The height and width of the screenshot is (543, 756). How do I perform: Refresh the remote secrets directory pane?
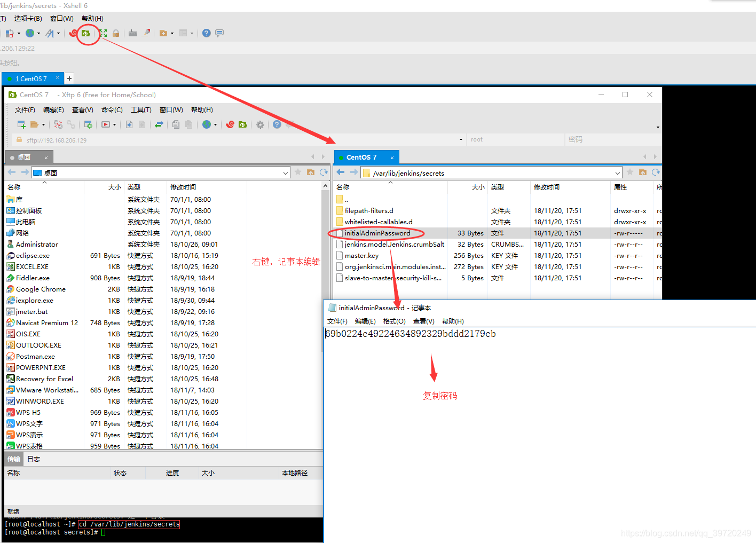[656, 172]
